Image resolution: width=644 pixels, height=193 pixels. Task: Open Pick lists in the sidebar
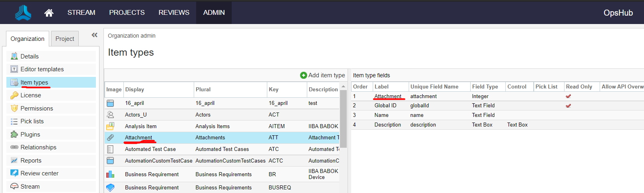point(32,121)
